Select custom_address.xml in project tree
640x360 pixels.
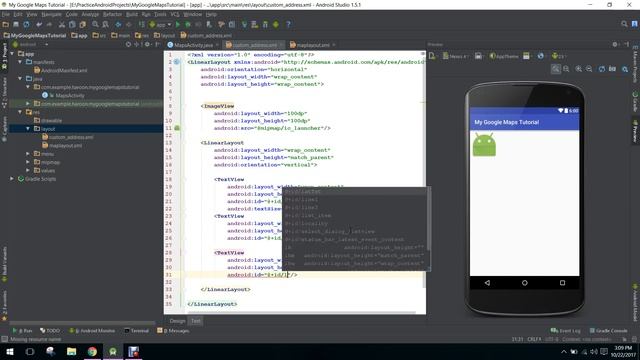tap(71, 137)
